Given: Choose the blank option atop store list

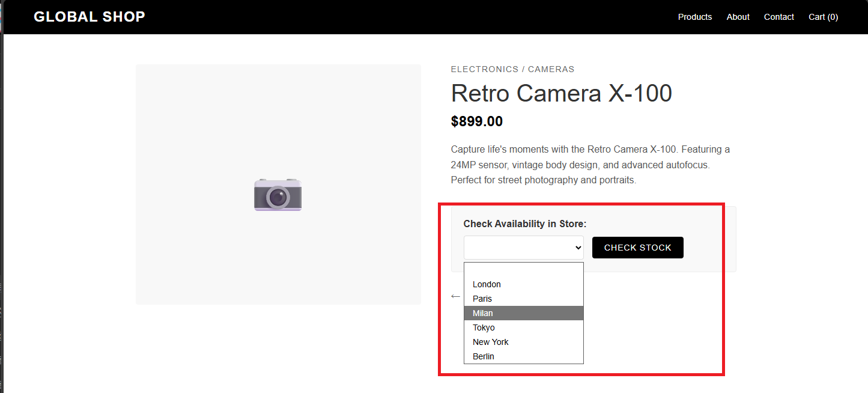Looking at the screenshot, I should tap(523, 270).
